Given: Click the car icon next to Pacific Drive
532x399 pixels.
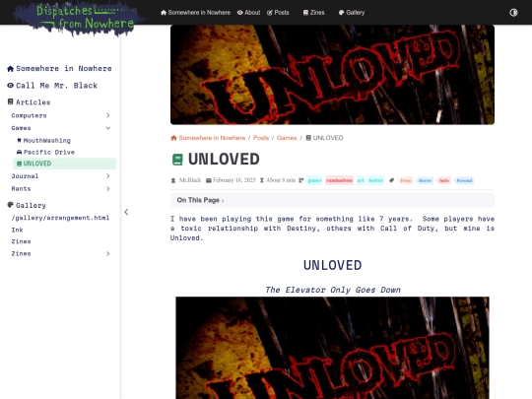Looking at the screenshot, I should [x=19, y=152].
